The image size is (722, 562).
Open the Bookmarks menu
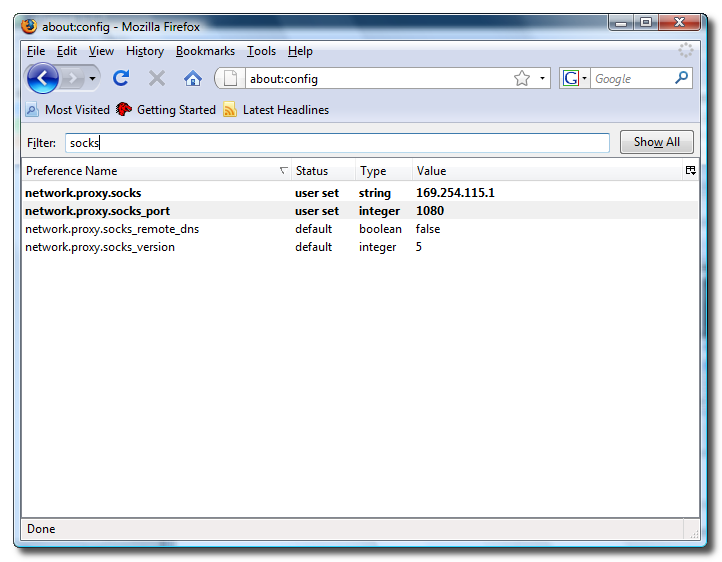205,51
